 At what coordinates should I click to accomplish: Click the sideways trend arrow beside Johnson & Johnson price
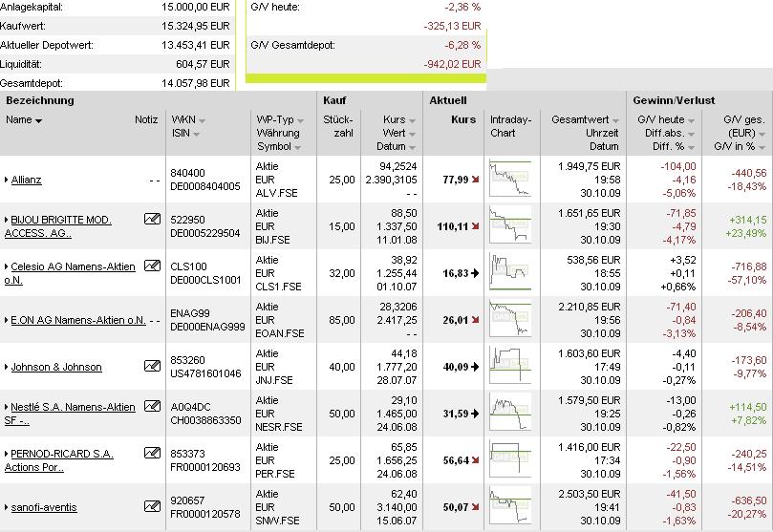coord(475,367)
